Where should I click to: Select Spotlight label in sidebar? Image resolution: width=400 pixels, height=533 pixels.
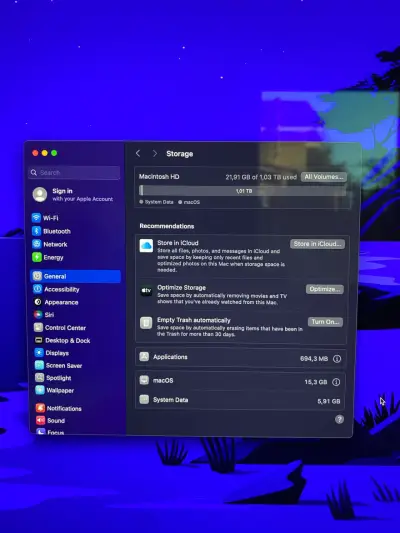pyautogui.click(x=59, y=378)
